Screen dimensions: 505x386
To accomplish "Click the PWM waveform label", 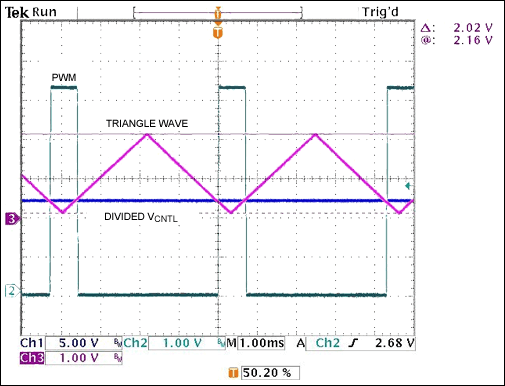I will [64, 78].
